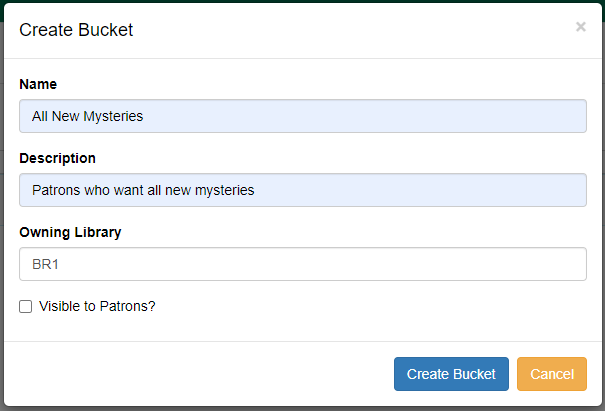Enable patron visibility for this bucket
This screenshot has height=411, width=605.
click(26, 307)
